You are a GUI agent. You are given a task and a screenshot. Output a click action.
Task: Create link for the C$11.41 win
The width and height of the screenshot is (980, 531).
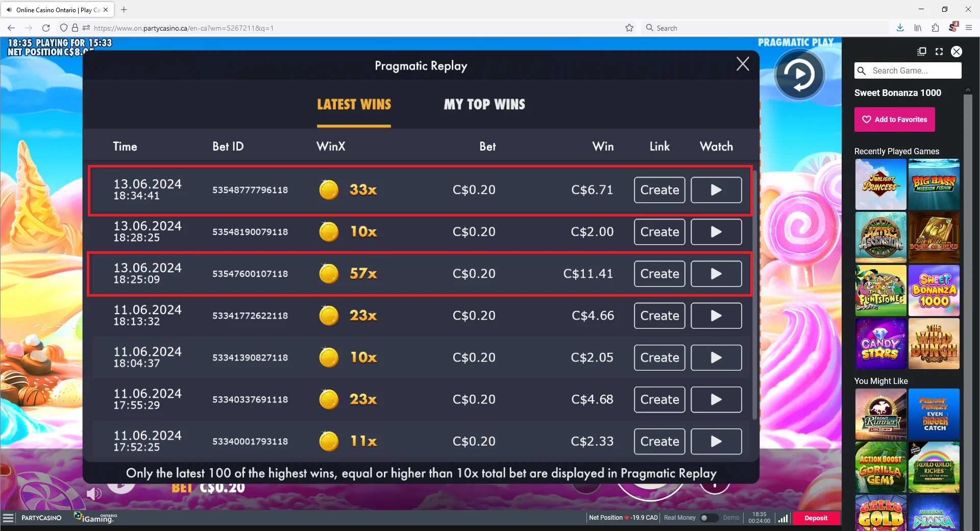click(x=659, y=274)
